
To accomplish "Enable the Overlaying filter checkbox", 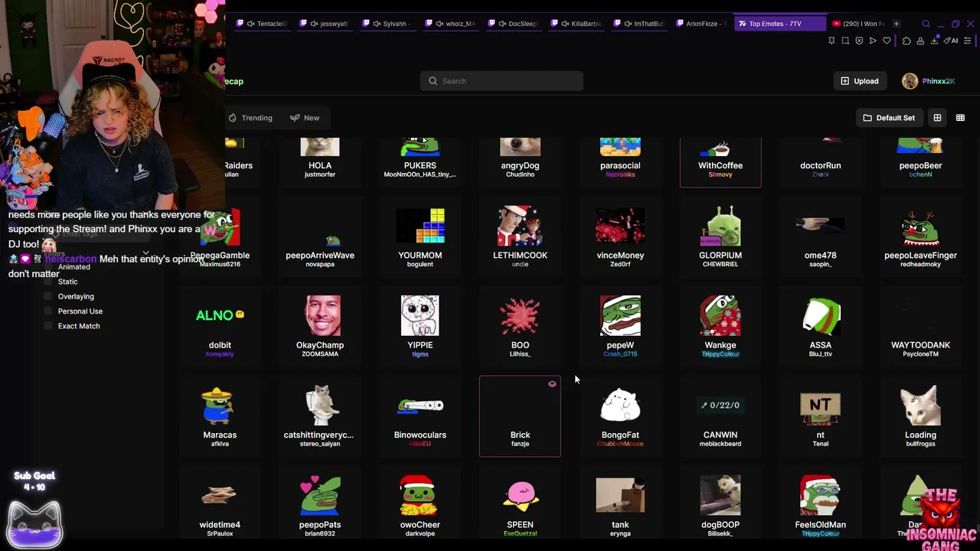I will tap(48, 296).
